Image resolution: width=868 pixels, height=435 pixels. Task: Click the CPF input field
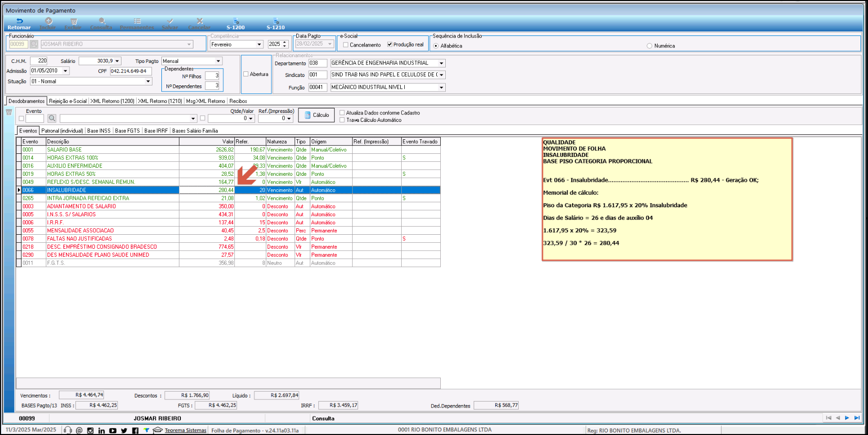[x=131, y=71]
